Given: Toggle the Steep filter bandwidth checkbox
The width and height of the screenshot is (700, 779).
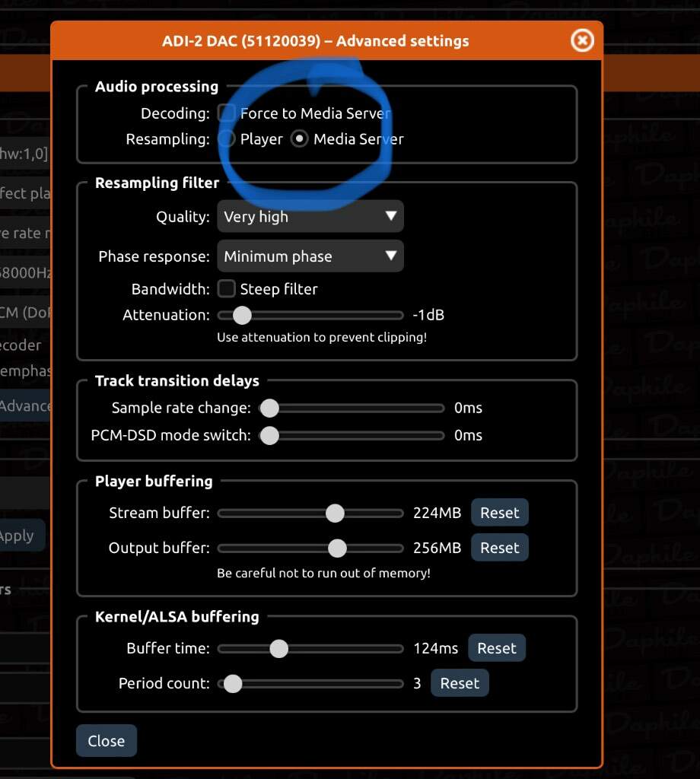Looking at the screenshot, I should pyautogui.click(x=227, y=288).
